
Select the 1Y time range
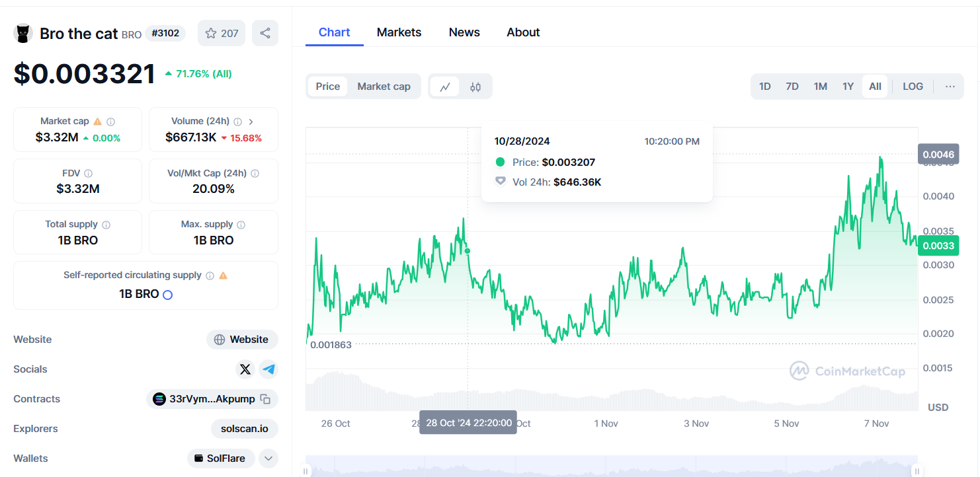pyautogui.click(x=848, y=87)
